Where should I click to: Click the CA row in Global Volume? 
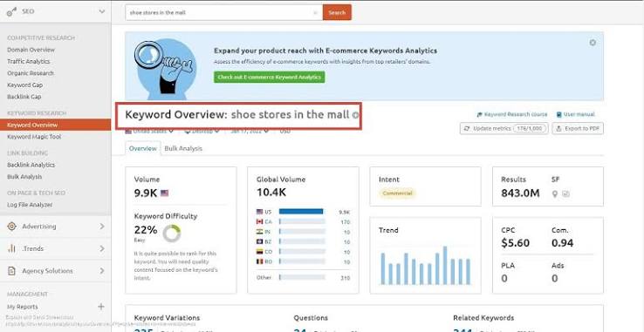pos(303,221)
